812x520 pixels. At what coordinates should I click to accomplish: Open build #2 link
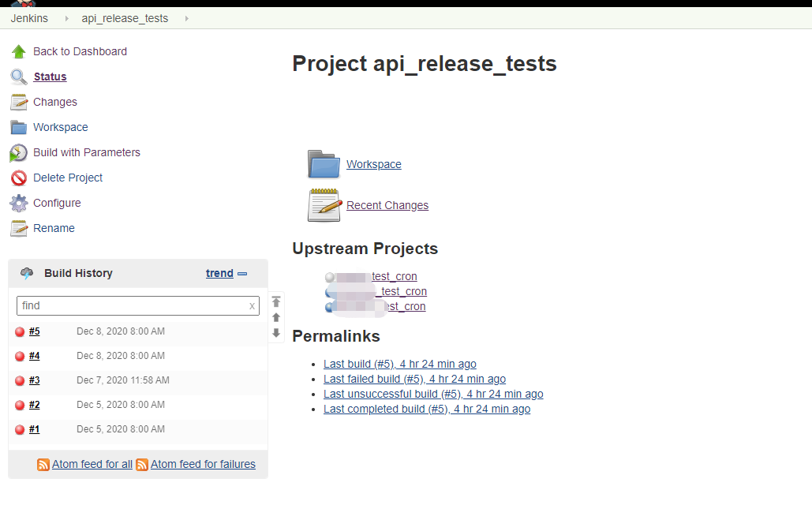34,405
